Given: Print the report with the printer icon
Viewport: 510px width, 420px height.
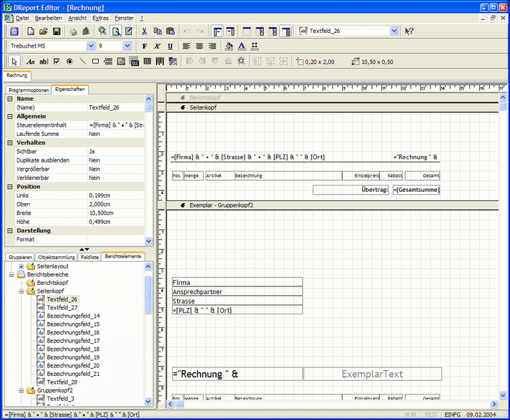Looking at the screenshot, I should pos(73,31).
